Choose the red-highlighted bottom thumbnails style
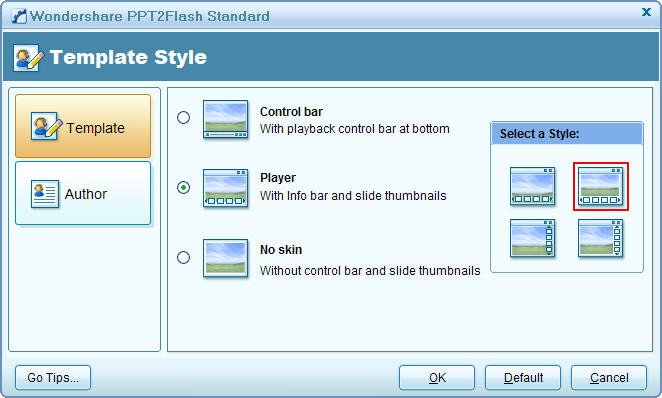Screen dimensions: 662x398 tap(601, 186)
